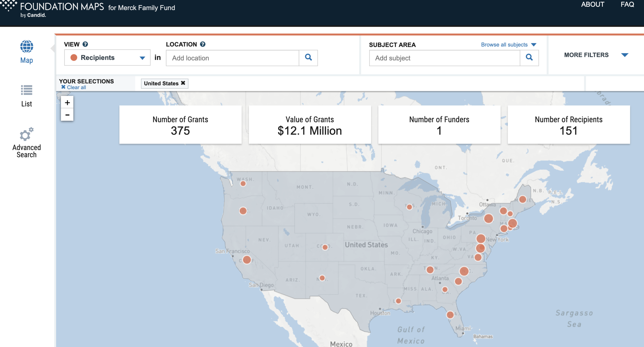The height and width of the screenshot is (347, 644).
Task: Switch to the List view icon
Action: click(x=27, y=90)
